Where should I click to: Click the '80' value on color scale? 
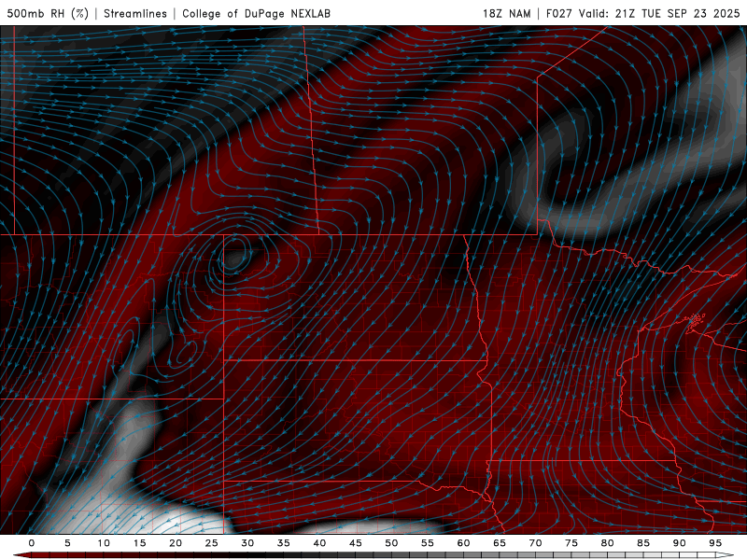point(607,543)
